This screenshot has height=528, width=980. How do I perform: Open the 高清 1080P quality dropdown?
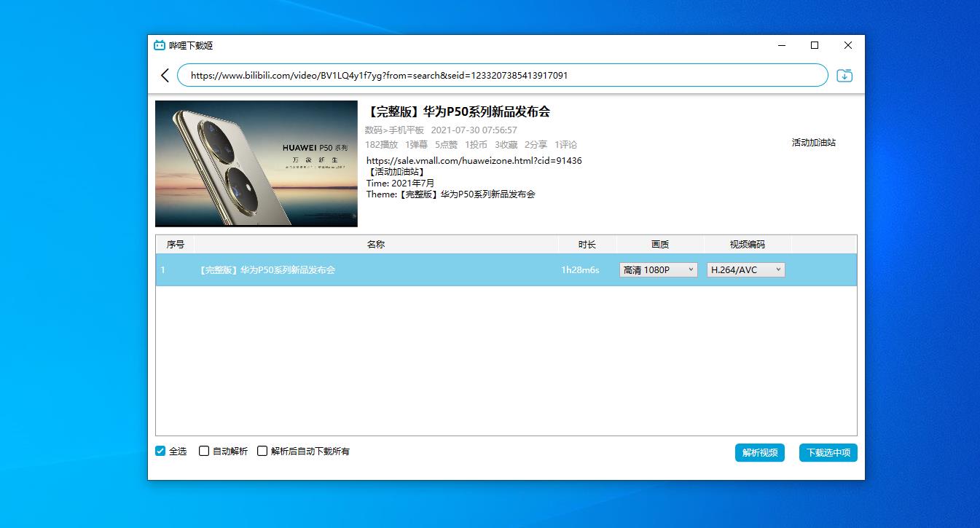(x=658, y=269)
